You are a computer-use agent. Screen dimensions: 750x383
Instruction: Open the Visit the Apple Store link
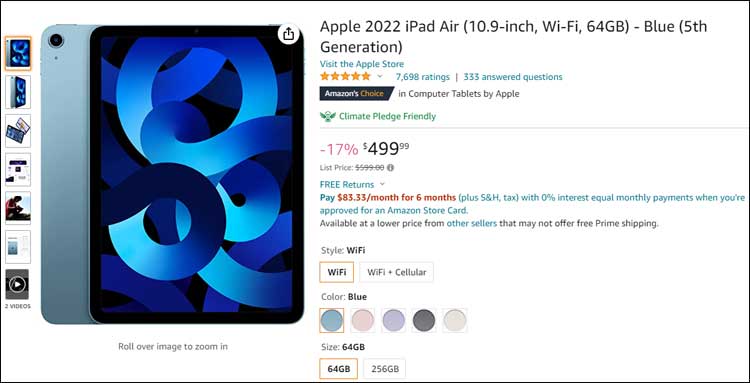[362, 64]
